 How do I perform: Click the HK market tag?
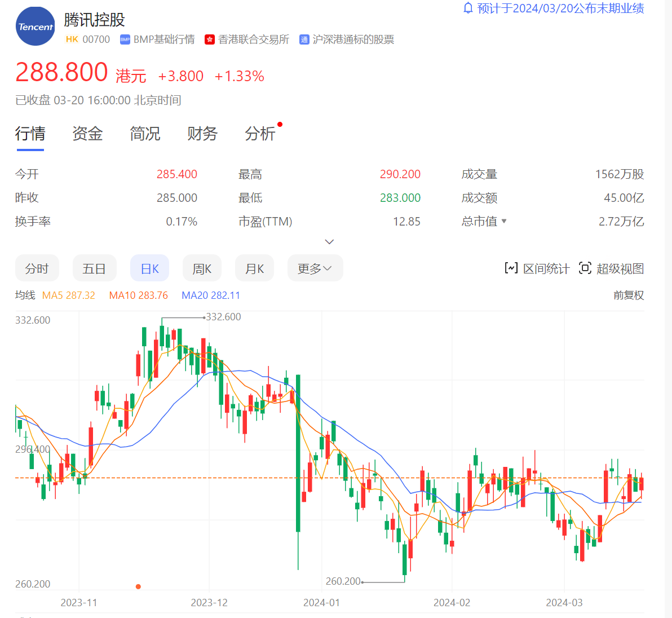tap(72, 39)
